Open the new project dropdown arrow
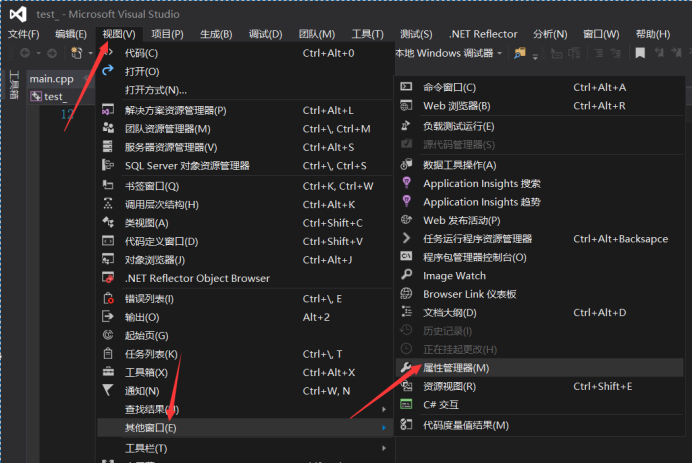Viewport: 692px width, 463px height. pos(90,53)
